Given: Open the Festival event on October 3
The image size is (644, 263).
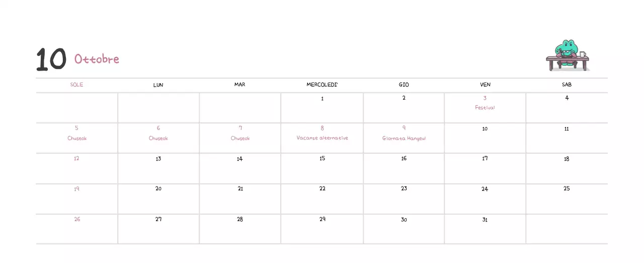Looking at the screenshot, I should [485, 107].
